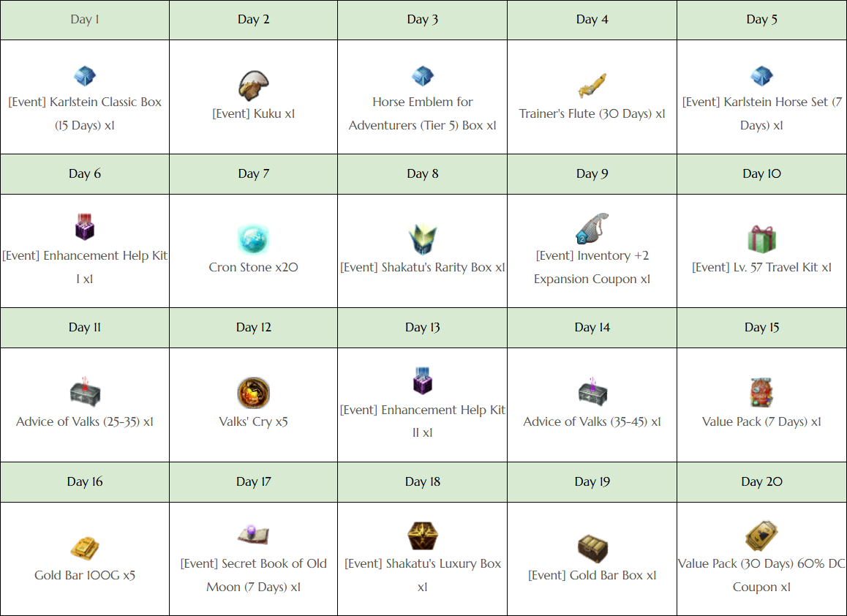Click the Cron Stone orb icon
This screenshot has height=616, width=847.
tap(253, 239)
